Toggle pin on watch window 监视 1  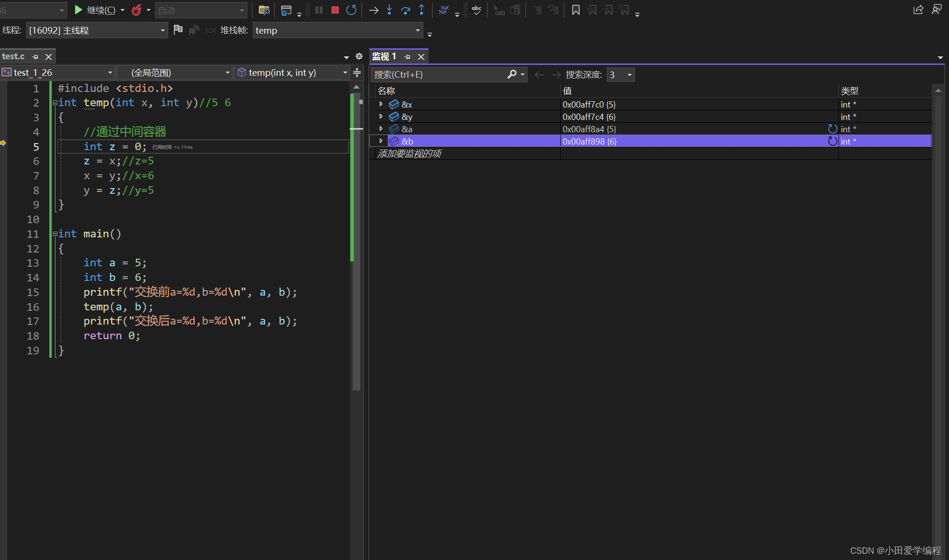407,57
